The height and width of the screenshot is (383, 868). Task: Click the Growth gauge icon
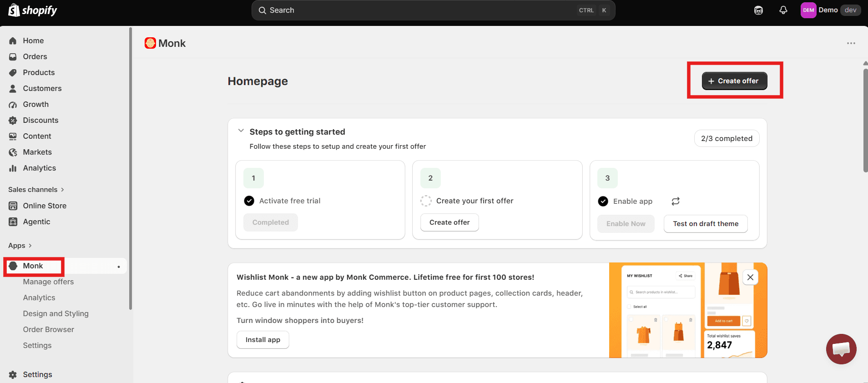coord(13,104)
